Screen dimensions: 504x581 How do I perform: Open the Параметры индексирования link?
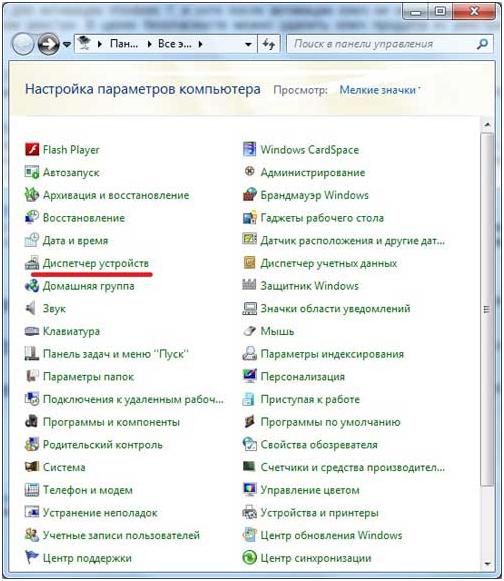[x=332, y=354]
